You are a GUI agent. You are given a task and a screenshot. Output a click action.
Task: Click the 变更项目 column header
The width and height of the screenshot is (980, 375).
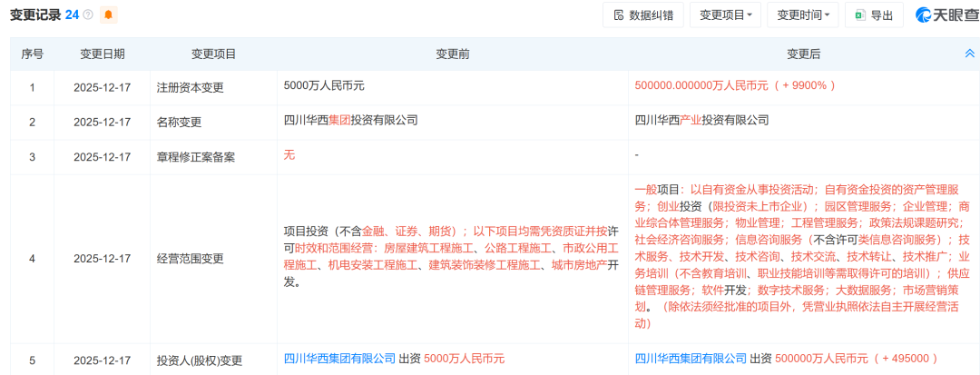pyautogui.click(x=214, y=54)
